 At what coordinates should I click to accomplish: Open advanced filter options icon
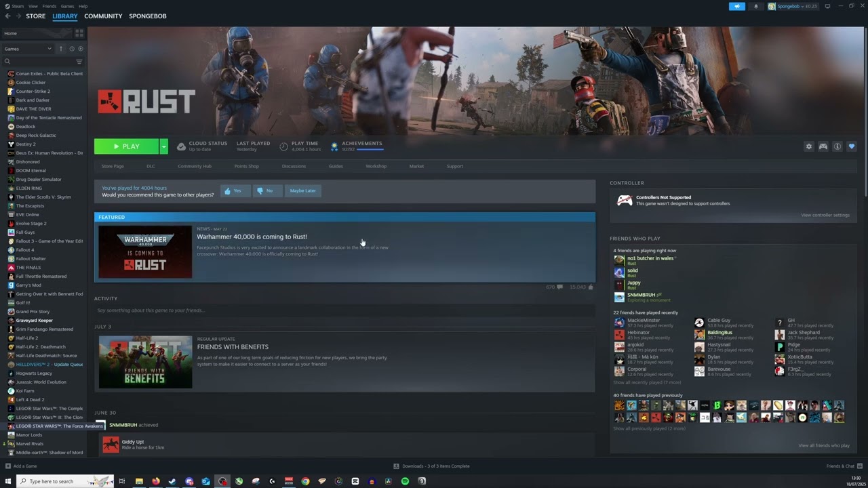(x=79, y=62)
